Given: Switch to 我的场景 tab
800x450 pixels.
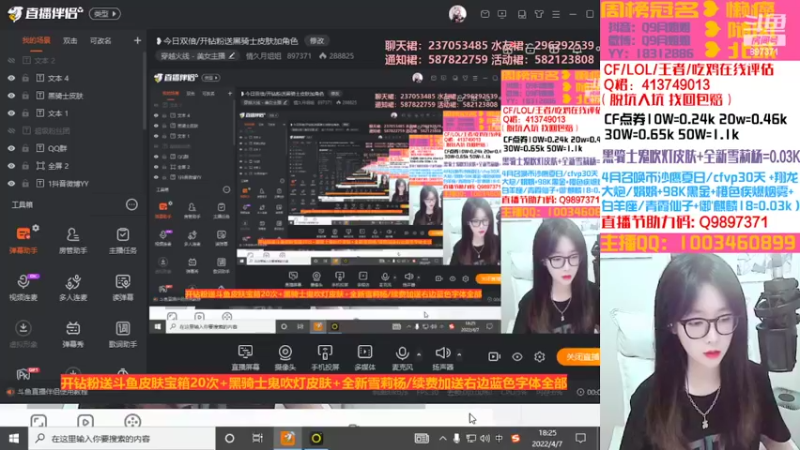Looking at the screenshot, I should (36, 40).
